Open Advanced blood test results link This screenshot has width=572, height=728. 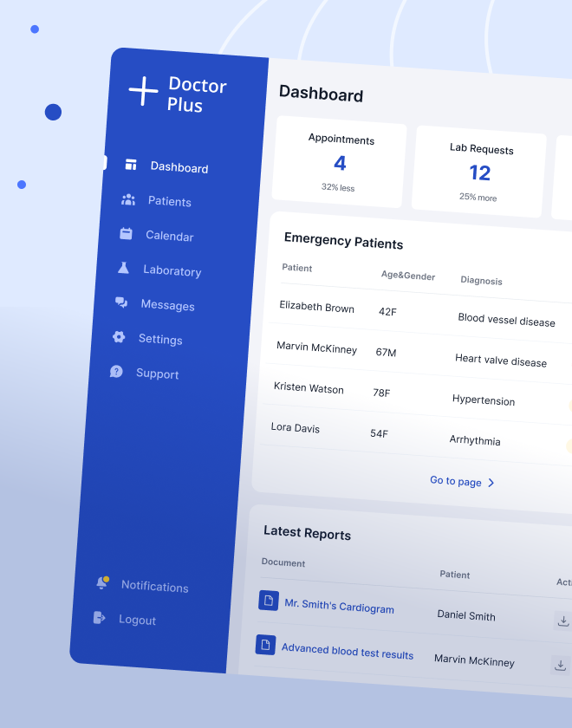click(x=348, y=651)
